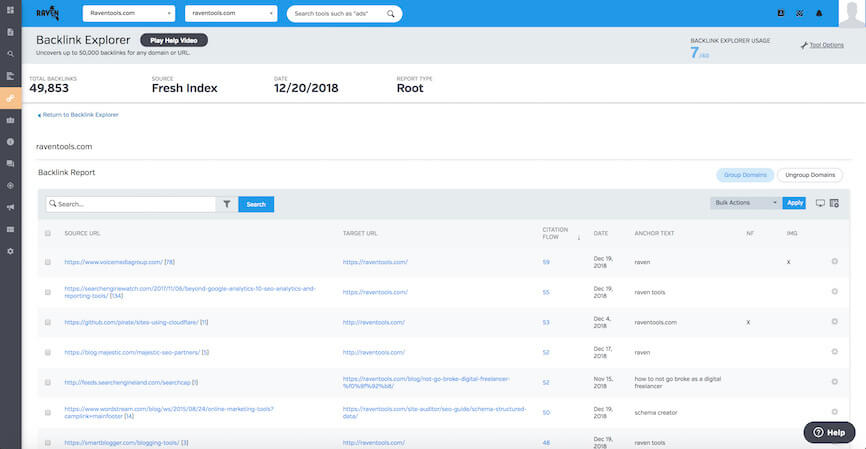Click the IMG column header
The image size is (866, 449).
[791, 233]
